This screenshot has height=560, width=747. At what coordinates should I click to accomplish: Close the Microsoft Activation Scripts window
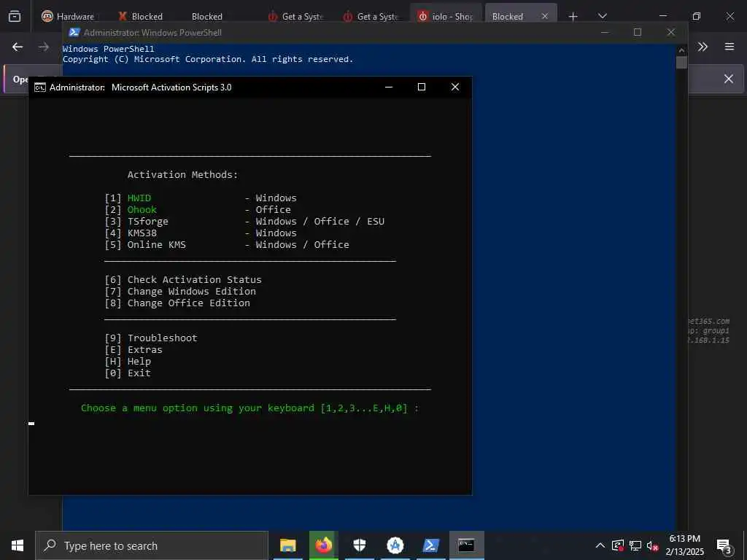coord(455,87)
